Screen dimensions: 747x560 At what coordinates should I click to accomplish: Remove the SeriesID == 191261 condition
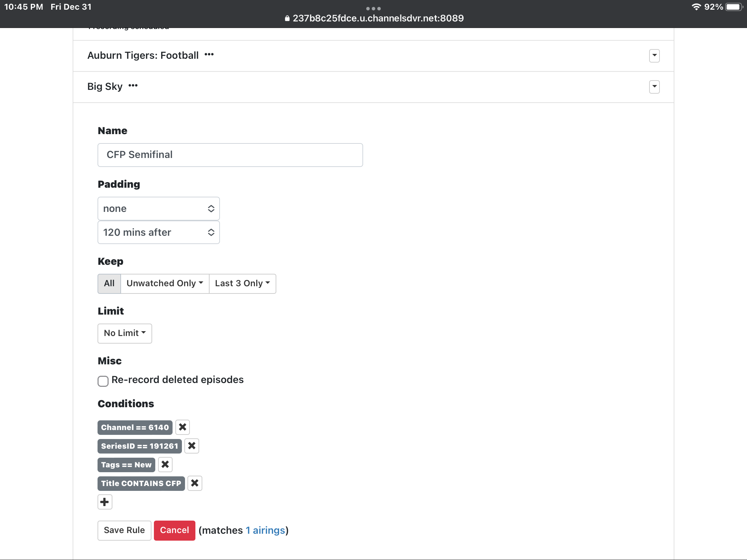pyautogui.click(x=192, y=446)
